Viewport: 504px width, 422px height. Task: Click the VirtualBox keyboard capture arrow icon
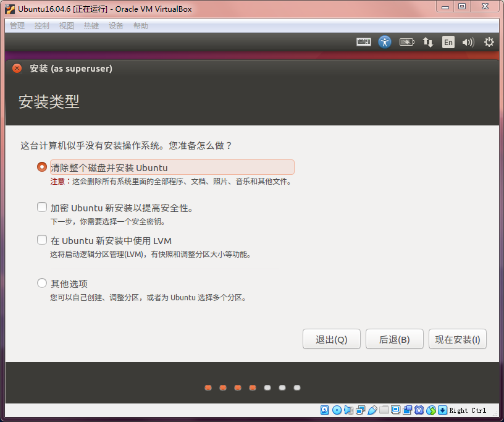coord(443,410)
